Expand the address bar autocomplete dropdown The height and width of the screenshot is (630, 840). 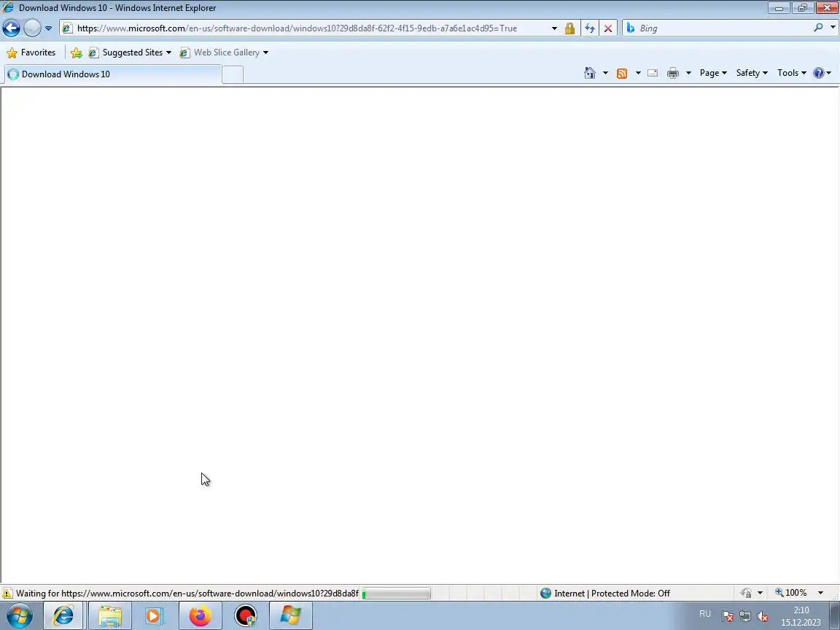(554, 28)
